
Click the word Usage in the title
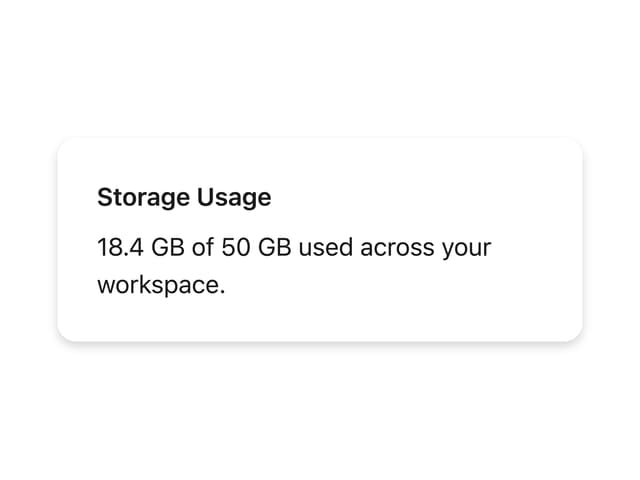tap(234, 198)
